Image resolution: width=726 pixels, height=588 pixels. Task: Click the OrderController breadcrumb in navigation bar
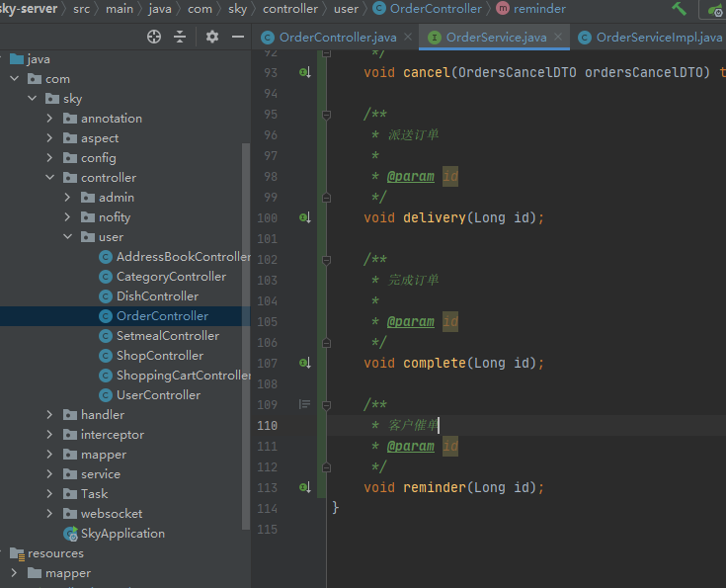tap(436, 9)
